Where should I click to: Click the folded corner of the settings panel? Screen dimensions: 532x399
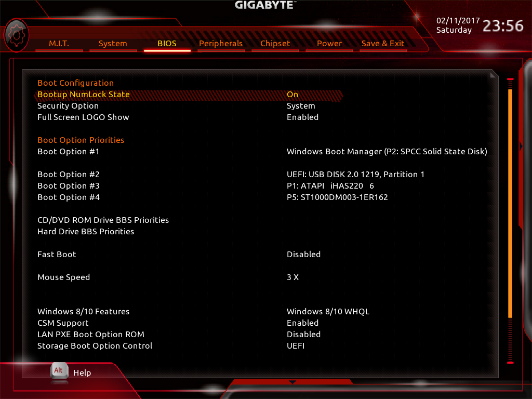coord(494,74)
